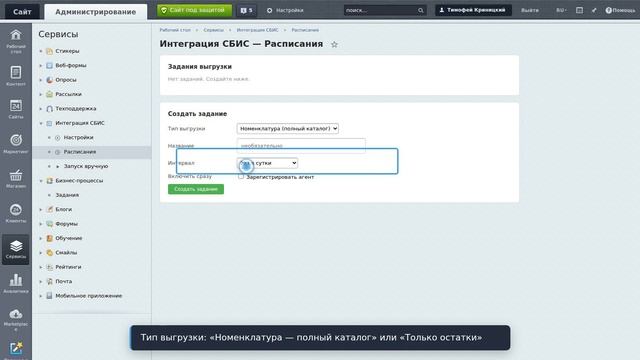
Task: Open Рассылки in services tree
Action: pos(68,94)
